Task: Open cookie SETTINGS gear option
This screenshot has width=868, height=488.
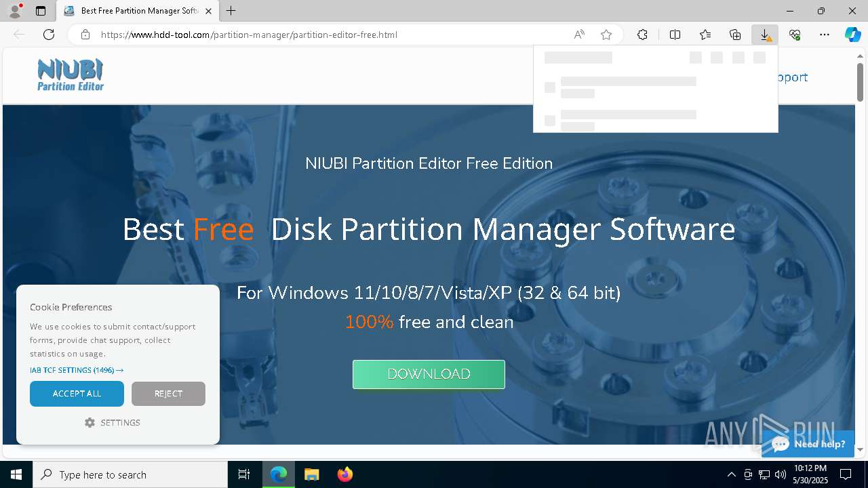Action: 113,422
